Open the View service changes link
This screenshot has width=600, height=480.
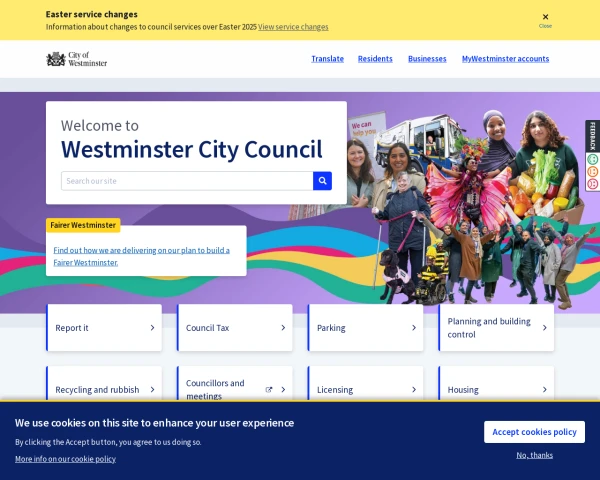click(x=293, y=27)
